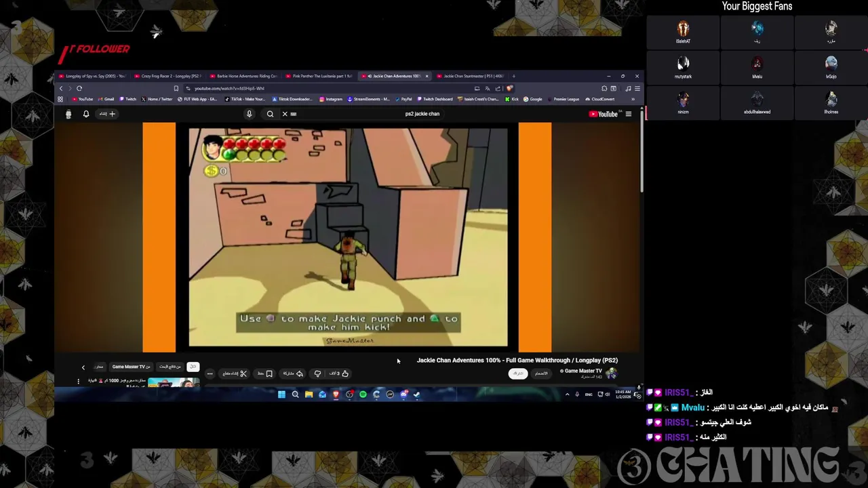
Task: Share the video with arrow button
Action: [293, 373]
